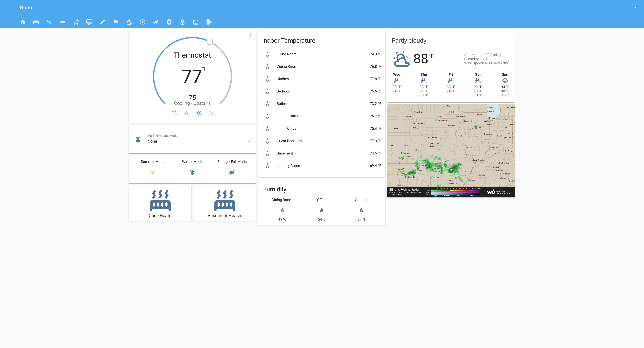Open the Set Thermostat Mode dropdown
644x348 pixels.
[x=199, y=141]
